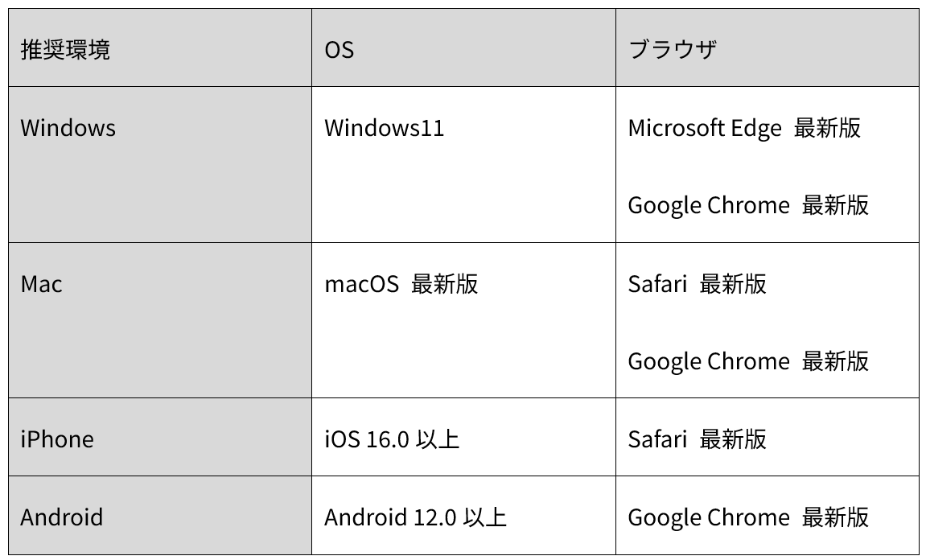The height and width of the screenshot is (560, 926).
Task: Select the Mac row label
Action: pos(41,284)
